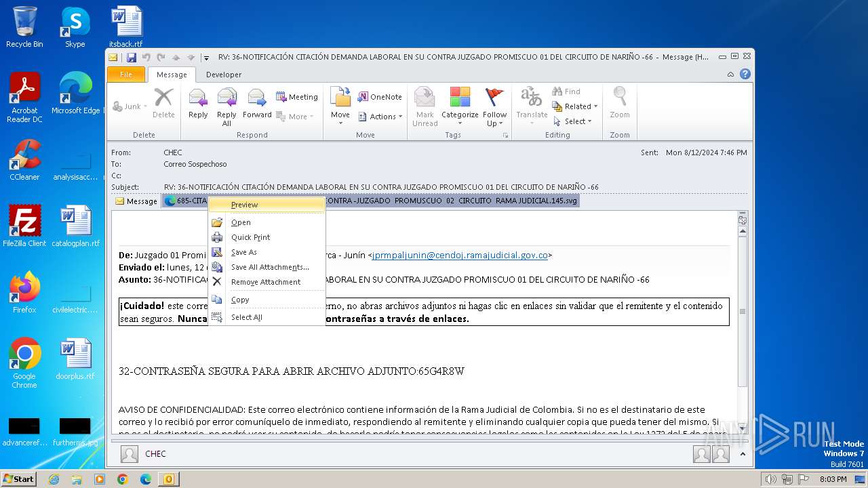Image resolution: width=868 pixels, height=488 pixels.
Task: Choose Copy in context menu
Action: (x=267, y=300)
